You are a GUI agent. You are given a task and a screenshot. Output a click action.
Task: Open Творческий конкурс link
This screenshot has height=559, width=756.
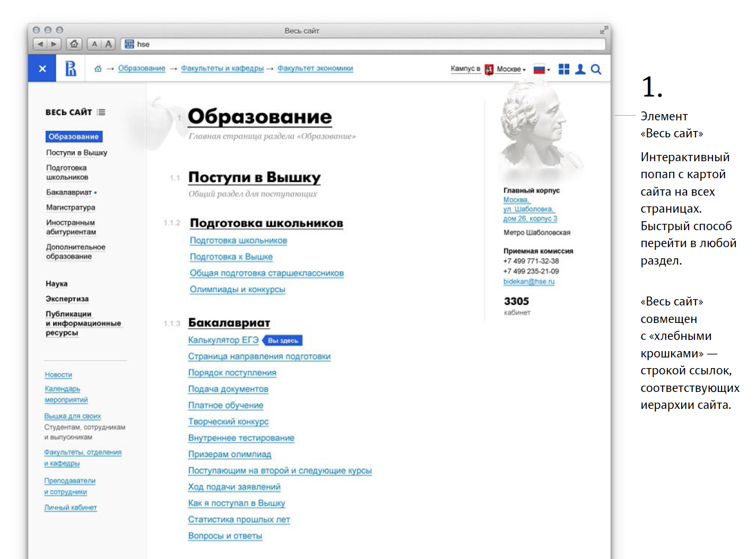coord(229,422)
